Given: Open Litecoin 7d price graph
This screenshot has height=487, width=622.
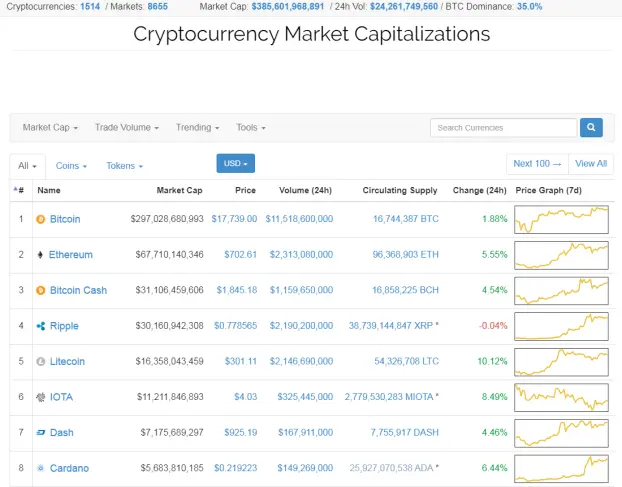Looking at the screenshot, I should 561,362.
